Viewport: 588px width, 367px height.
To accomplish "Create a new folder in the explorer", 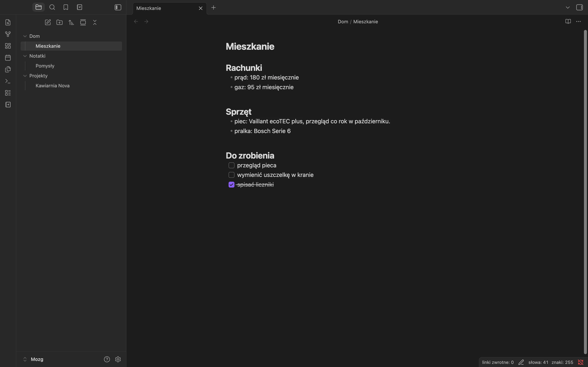I will point(60,23).
